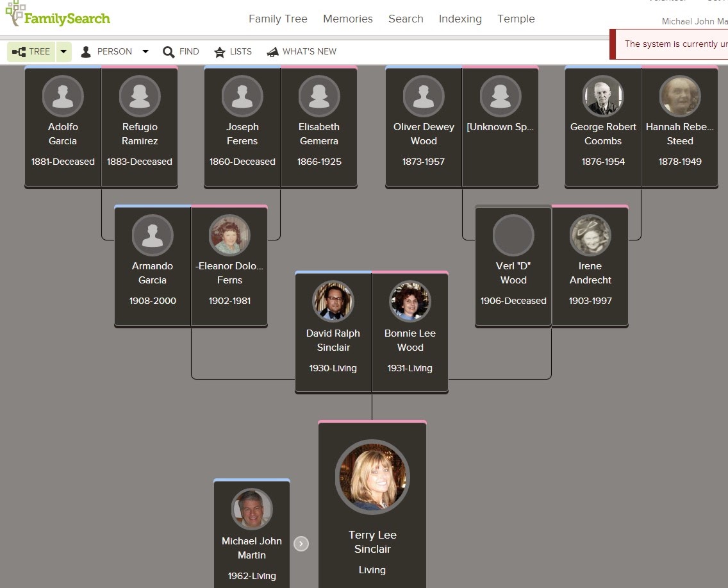Select Adolfo Garcia's silhouette portrait
The height and width of the screenshot is (588, 728).
[x=63, y=96]
